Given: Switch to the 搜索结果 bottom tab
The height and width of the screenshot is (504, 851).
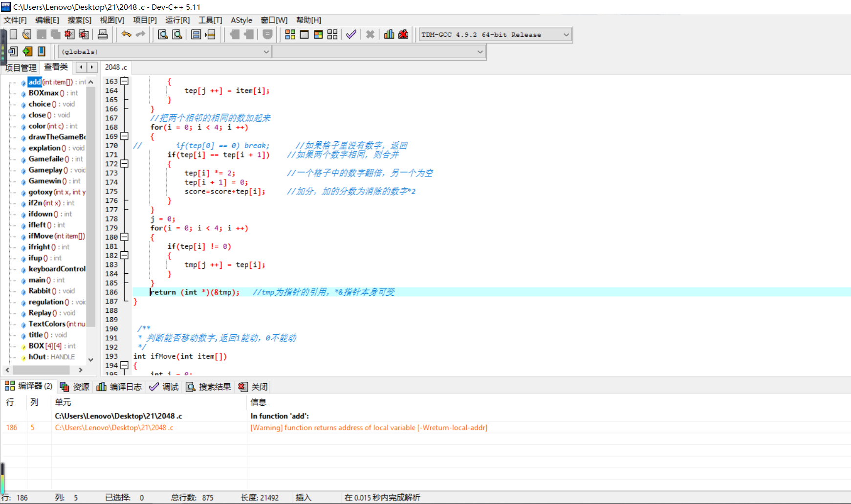Looking at the screenshot, I should click(x=208, y=387).
